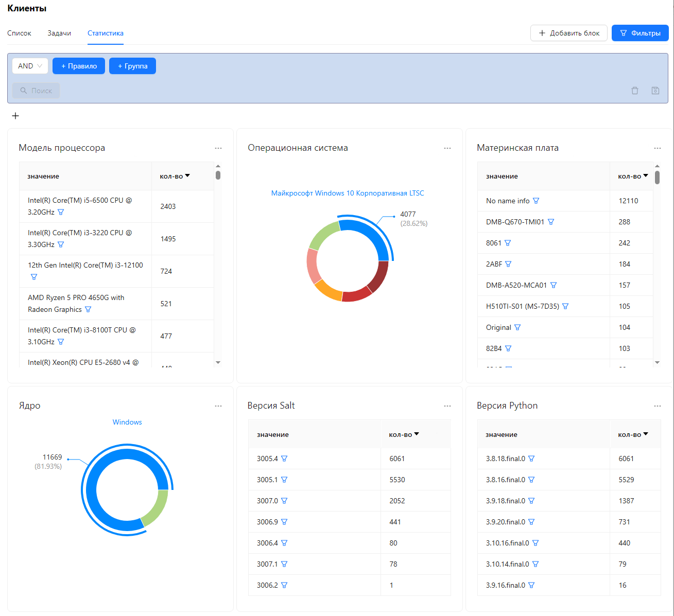The height and width of the screenshot is (616, 674).
Task: Click filter icon next to Salt 3005.4
Action: pyautogui.click(x=284, y=459)
